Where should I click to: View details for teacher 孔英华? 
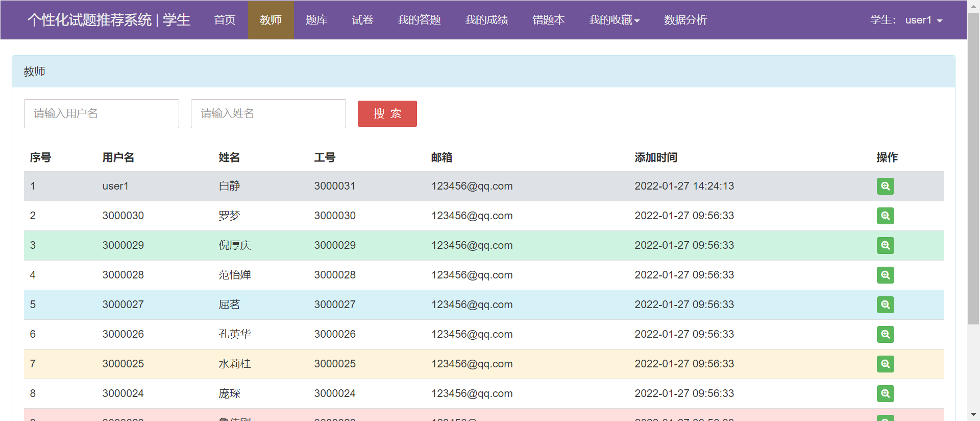885,334
